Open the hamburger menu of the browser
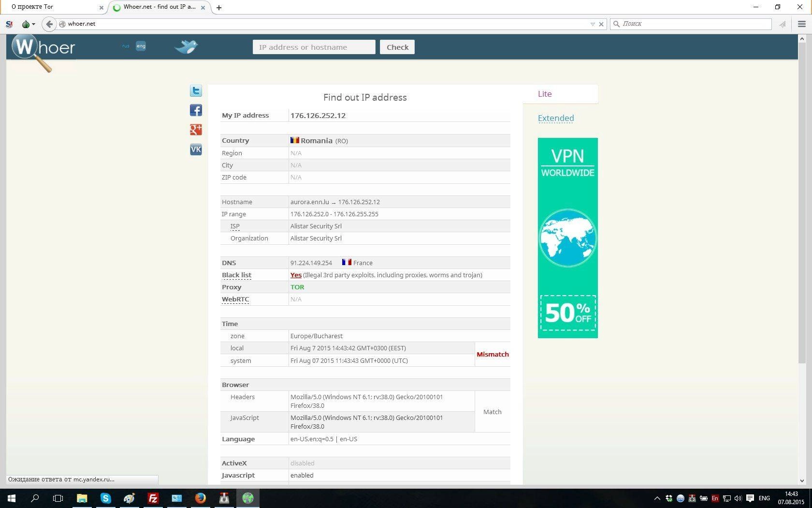 802,24
